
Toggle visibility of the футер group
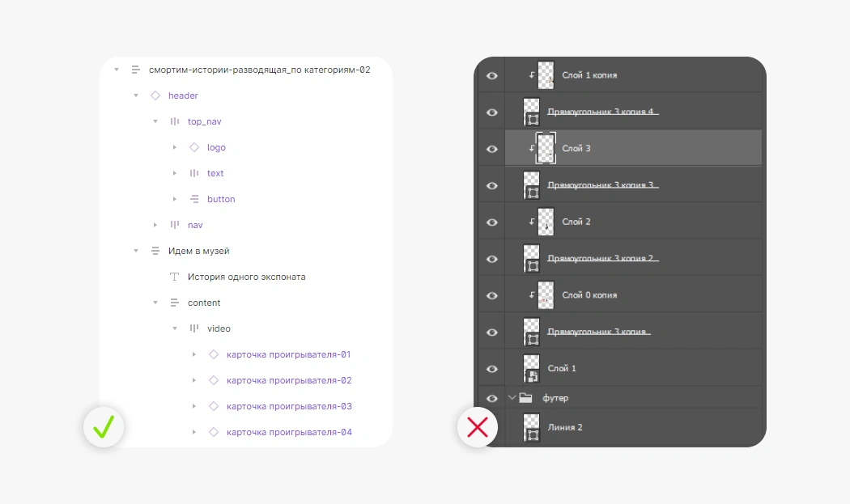(491, 398)
